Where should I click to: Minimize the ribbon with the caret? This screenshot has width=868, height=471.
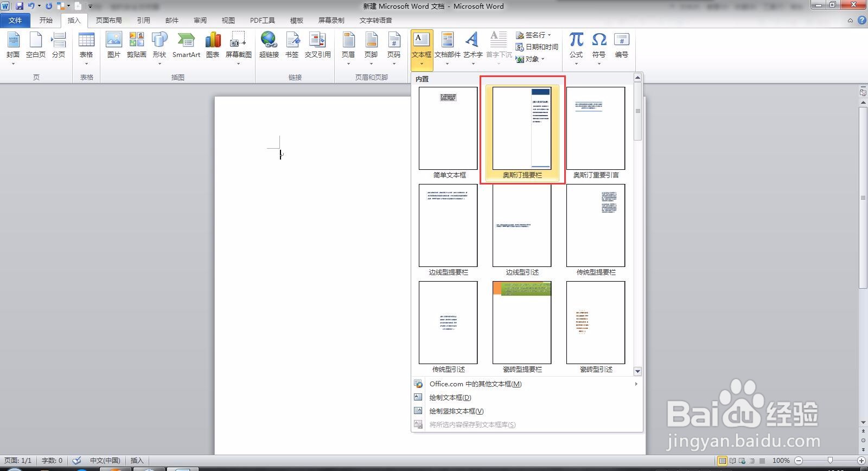point(850,20)
